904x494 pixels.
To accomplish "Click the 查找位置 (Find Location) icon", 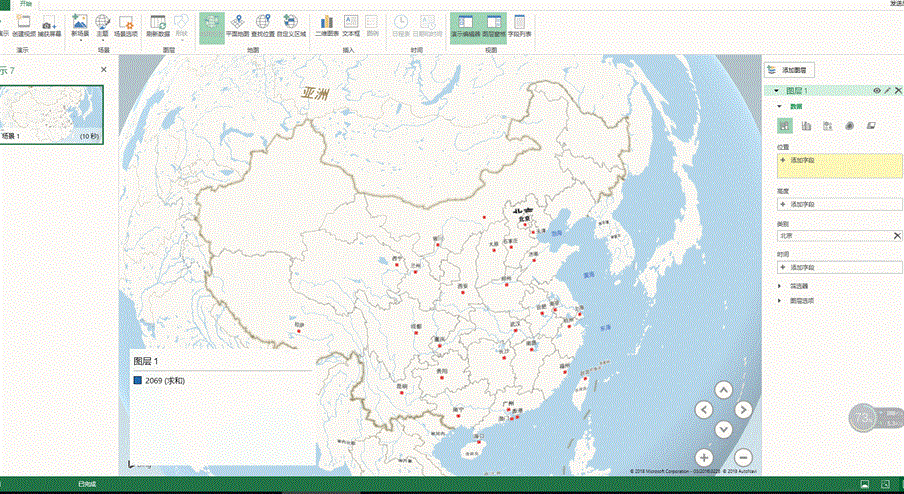I will pos(263,24).
